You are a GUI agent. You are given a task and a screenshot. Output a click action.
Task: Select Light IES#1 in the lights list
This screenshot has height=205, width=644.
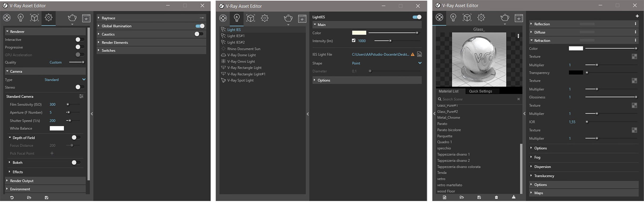[236, 36]
